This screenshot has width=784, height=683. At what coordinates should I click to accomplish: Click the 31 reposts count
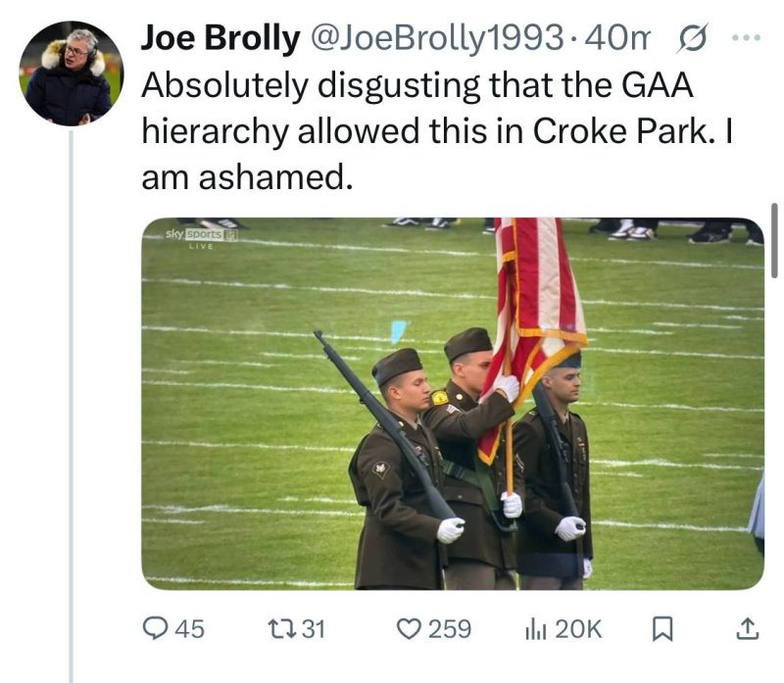click(314, 629)
